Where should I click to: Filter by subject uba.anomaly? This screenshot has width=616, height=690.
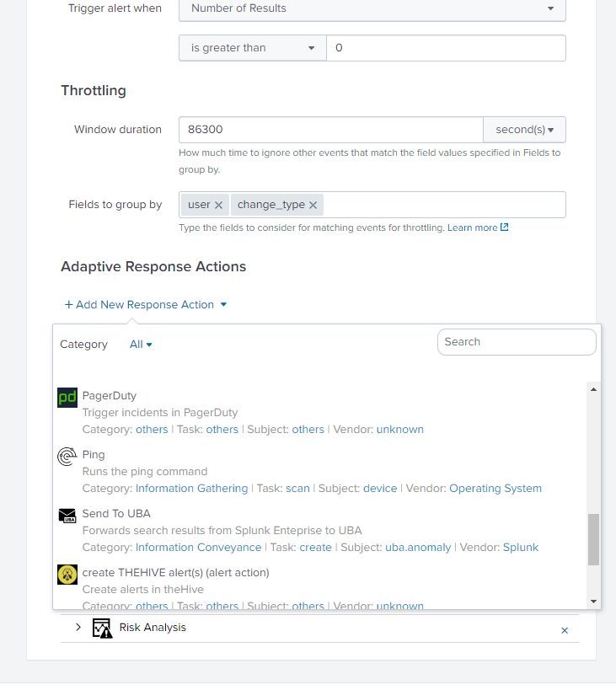point(418,548)
